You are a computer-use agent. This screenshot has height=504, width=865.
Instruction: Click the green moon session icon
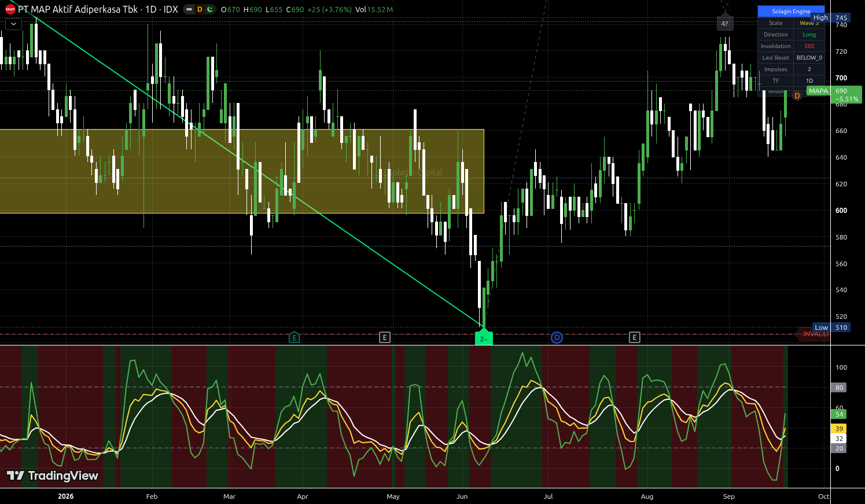coord(209,9)
